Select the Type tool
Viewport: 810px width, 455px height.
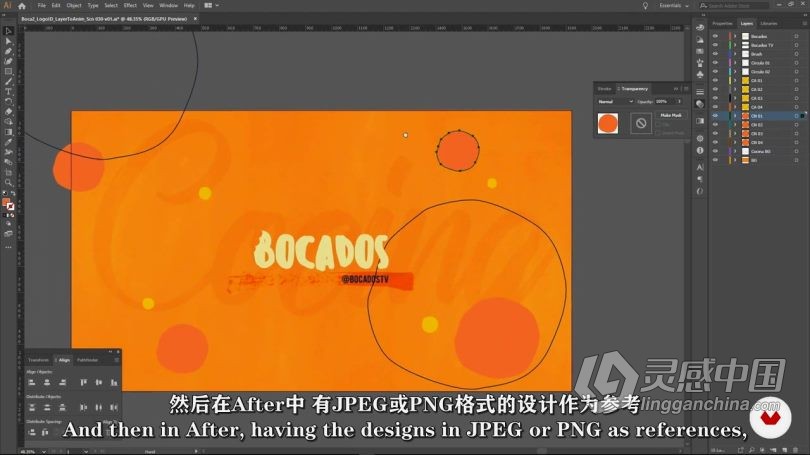click(8, 91)
